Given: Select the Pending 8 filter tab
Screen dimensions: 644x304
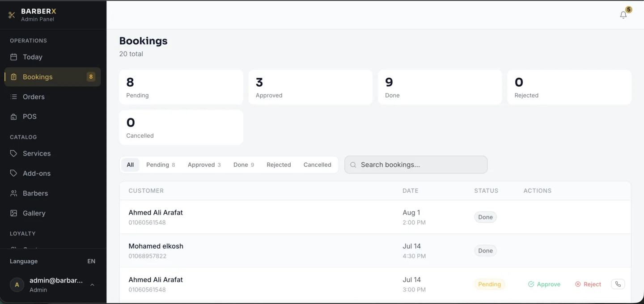Looking at the screenshot, I should [x=161, y=165].
